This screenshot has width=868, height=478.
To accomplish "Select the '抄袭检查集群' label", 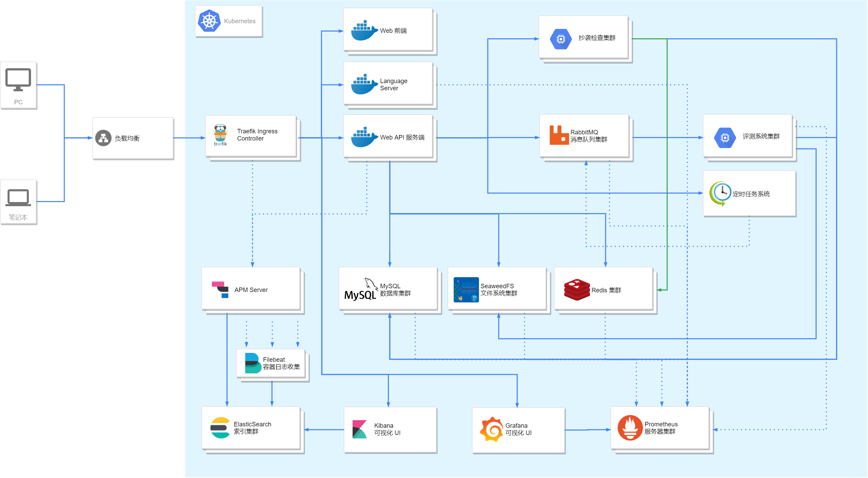I will pos(597,38).
